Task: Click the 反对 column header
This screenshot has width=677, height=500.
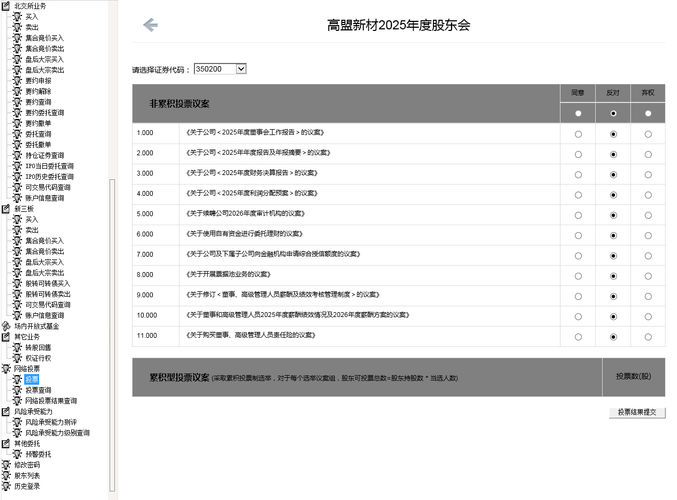Action: pyautogui.click(x=613, y=93)
